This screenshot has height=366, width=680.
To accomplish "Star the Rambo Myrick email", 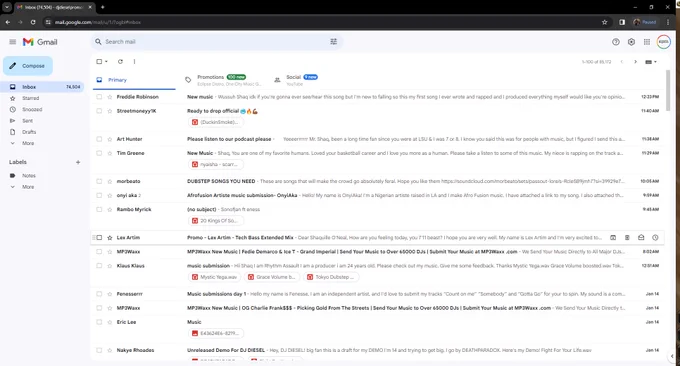I will tap(110, 209).
